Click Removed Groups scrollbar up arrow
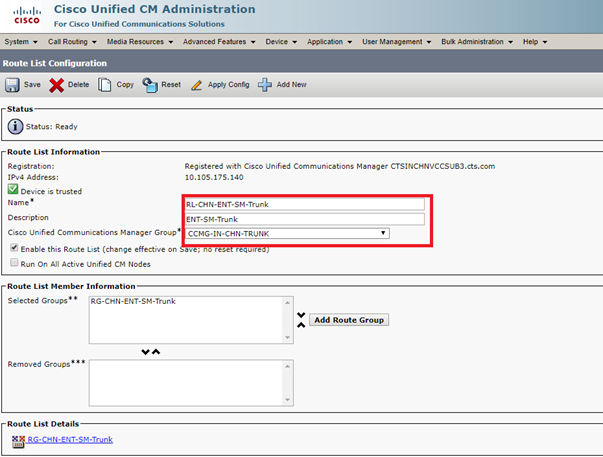 coord(288,366)
